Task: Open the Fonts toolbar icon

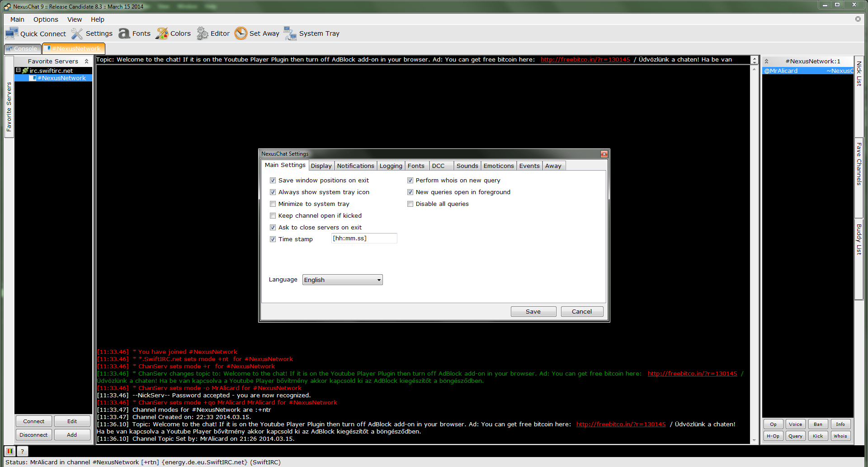Action: (x=124, y=33)
